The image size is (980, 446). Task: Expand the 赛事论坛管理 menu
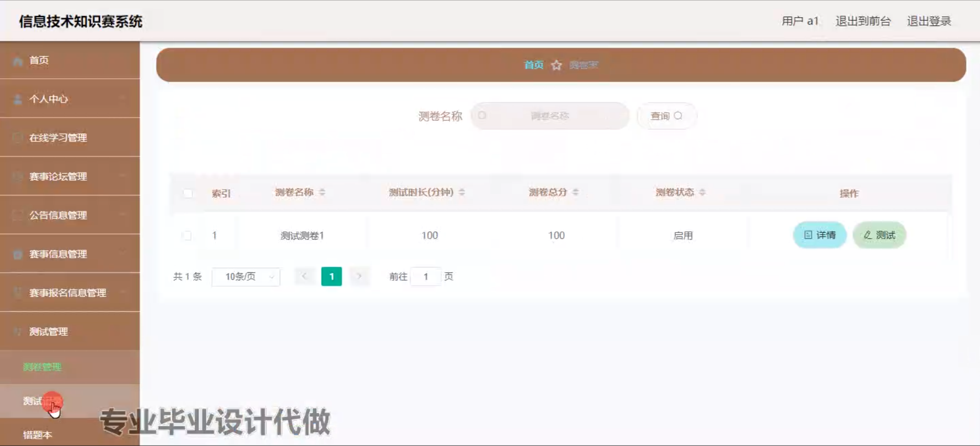(70, 176)
